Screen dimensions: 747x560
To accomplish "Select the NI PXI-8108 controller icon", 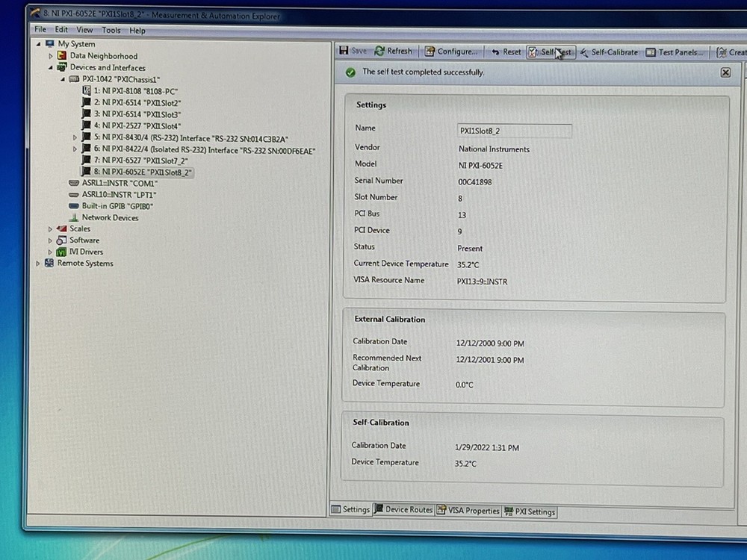I will [86, 90].
